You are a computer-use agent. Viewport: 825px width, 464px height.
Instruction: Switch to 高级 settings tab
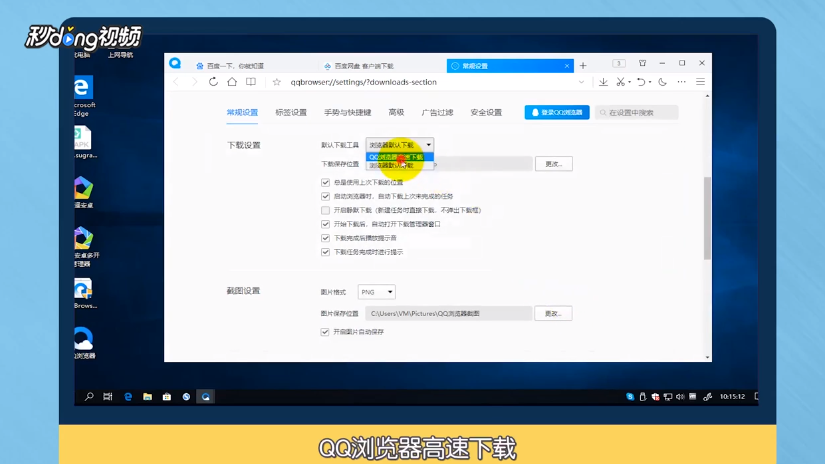pyautogui.click(x=396, y=113)
